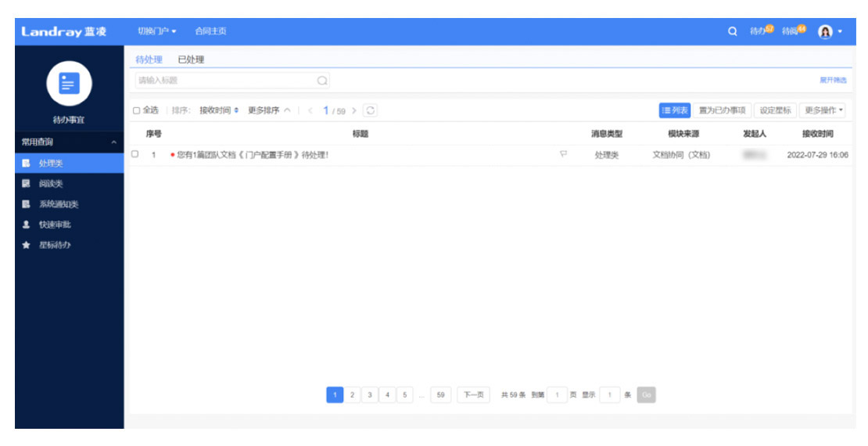Collapse the 常用查询 sidebar section
868x446 pixels.
[x=113, y=142]
